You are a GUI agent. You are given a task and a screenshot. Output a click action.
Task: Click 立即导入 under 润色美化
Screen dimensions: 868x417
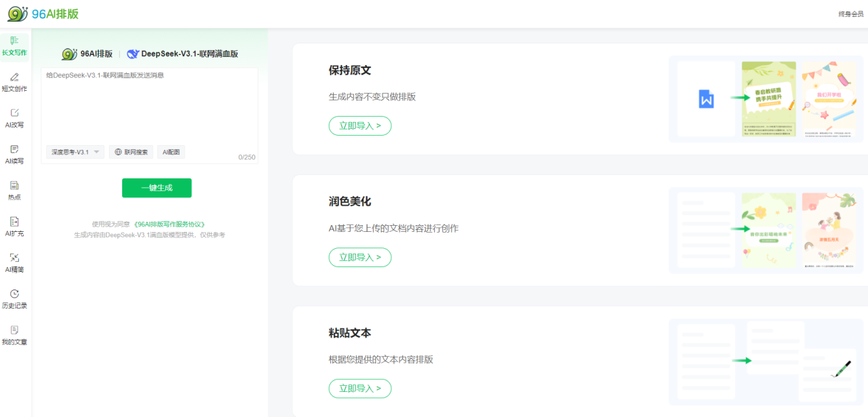(360, 257)
